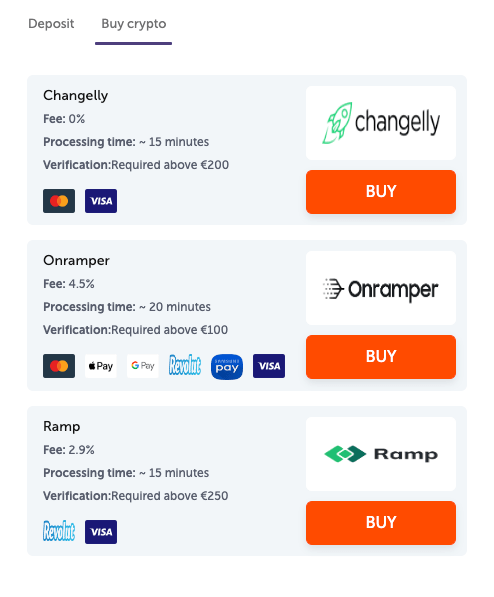
Task: Click the Revolut icon under Onramper
Action: 185,365
